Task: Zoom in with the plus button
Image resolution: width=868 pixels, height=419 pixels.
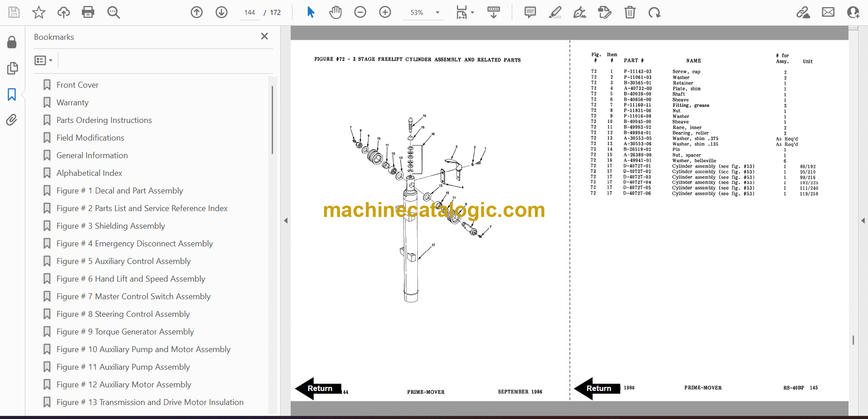Action: point(385,12)
